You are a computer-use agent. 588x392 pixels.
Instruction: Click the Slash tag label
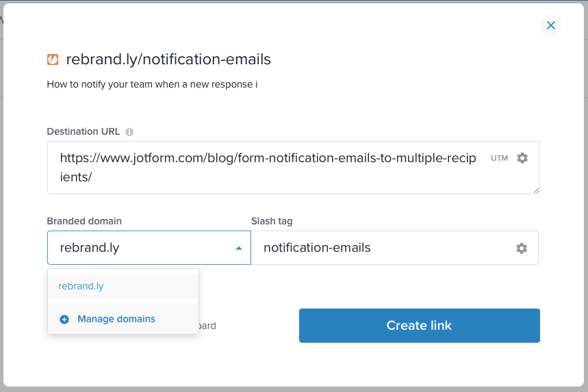click(x=272, y=221)
